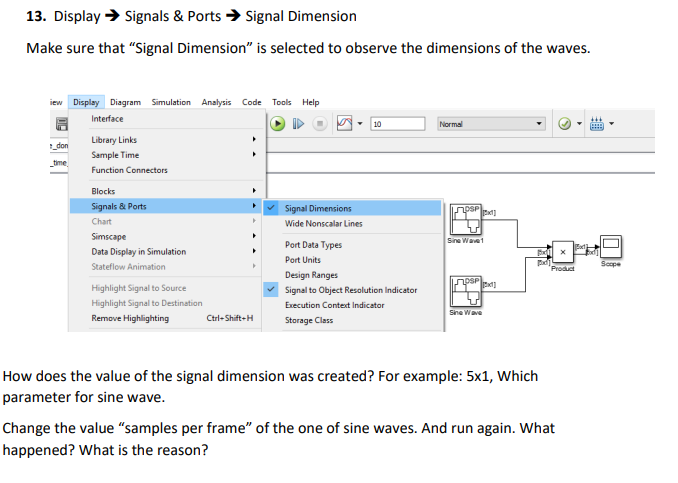Image resolution: width=678 pixels, height=483 pixels.
Task: Open the Simulation Data Inspector icon
Action: click(x=345, y=123)
